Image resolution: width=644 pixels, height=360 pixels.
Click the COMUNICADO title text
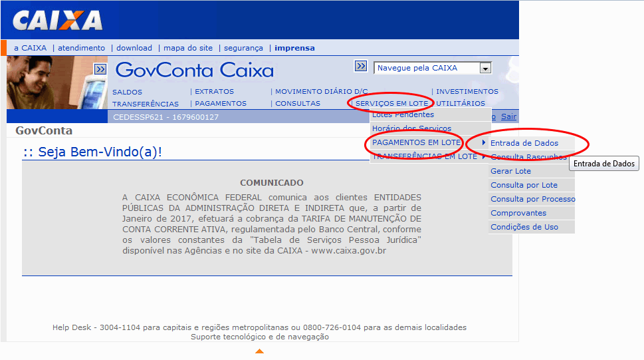point(272,183)
